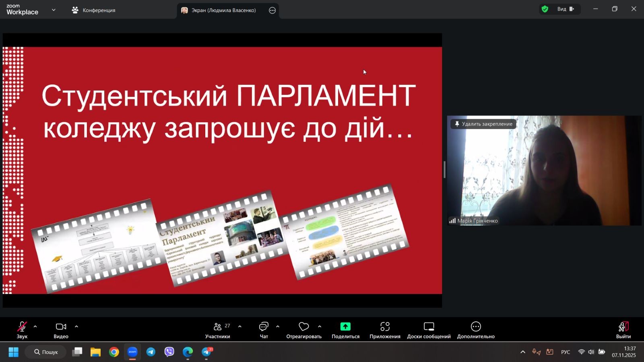Switch to the Конференция tab
644x362 pixels.
click(94, 10)
